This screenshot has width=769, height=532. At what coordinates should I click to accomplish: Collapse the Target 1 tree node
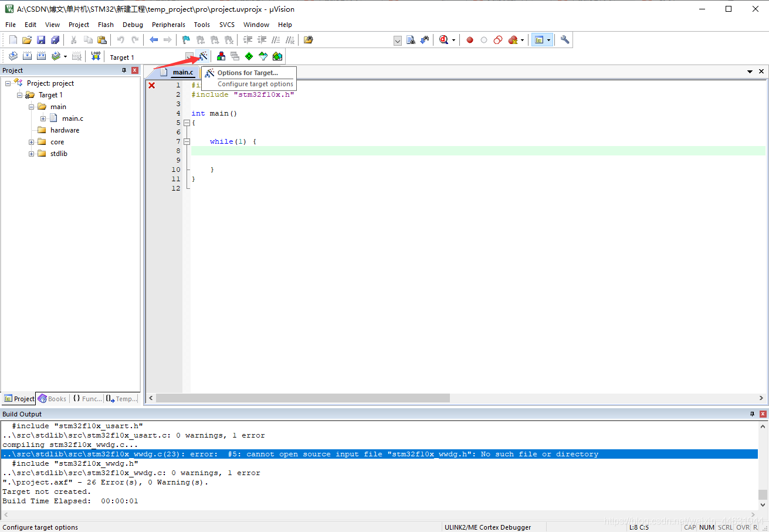(x=20, y=95)
